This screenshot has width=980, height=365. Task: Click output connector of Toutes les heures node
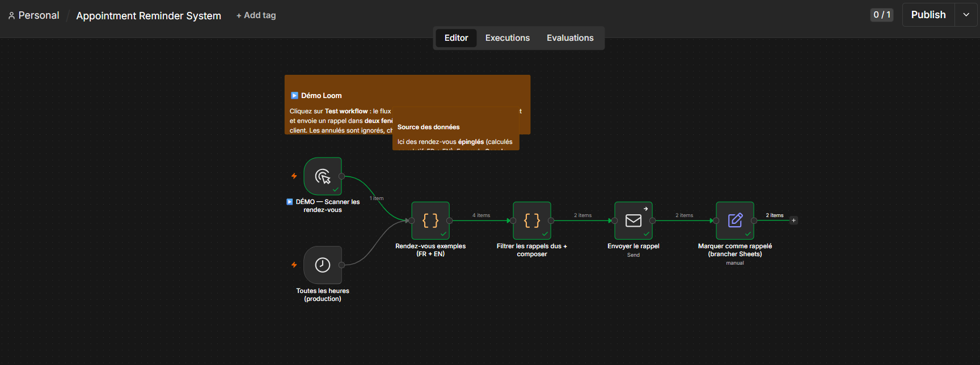(341, 265)
